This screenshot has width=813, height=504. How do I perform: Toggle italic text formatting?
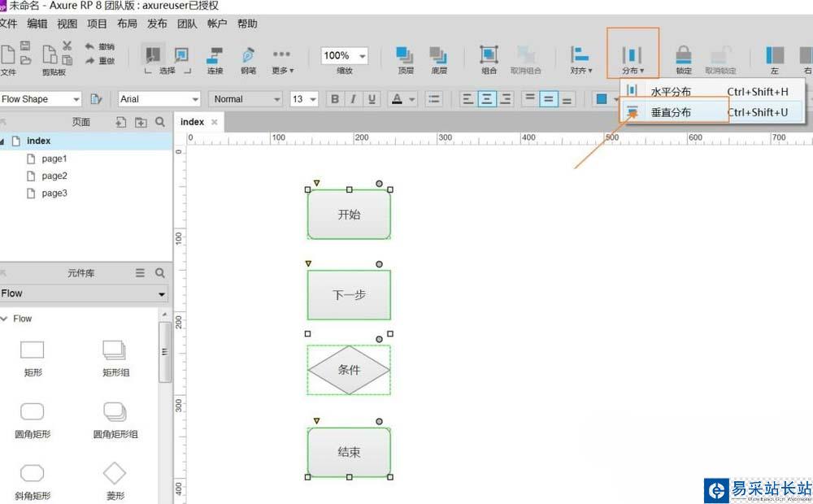pyautogui.click(x=354, y=99)
